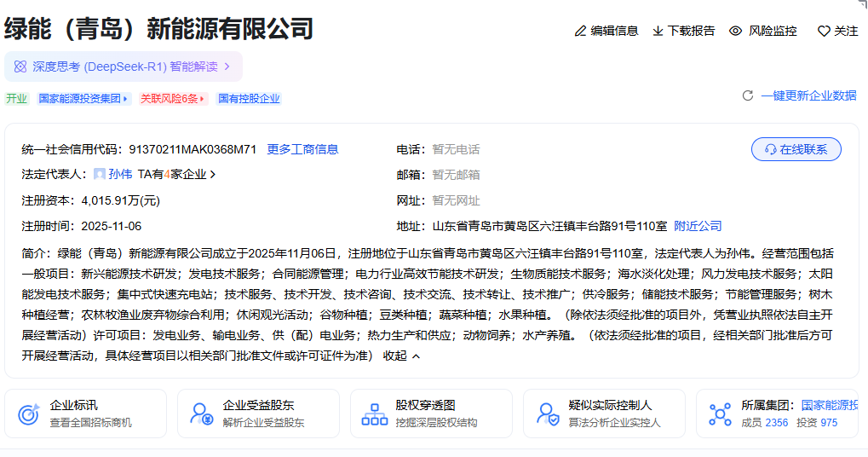Click company title 绿能（青岛）新能源有限公司
Screen dimensions: 868x457
tap(159, 29)
